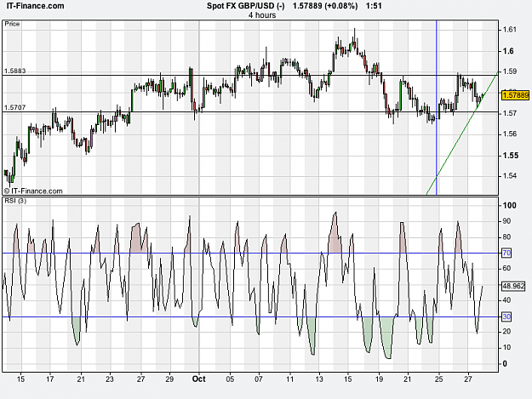Click the 0 label on RSI axis
532x399 pixels.
pos(505,364)
